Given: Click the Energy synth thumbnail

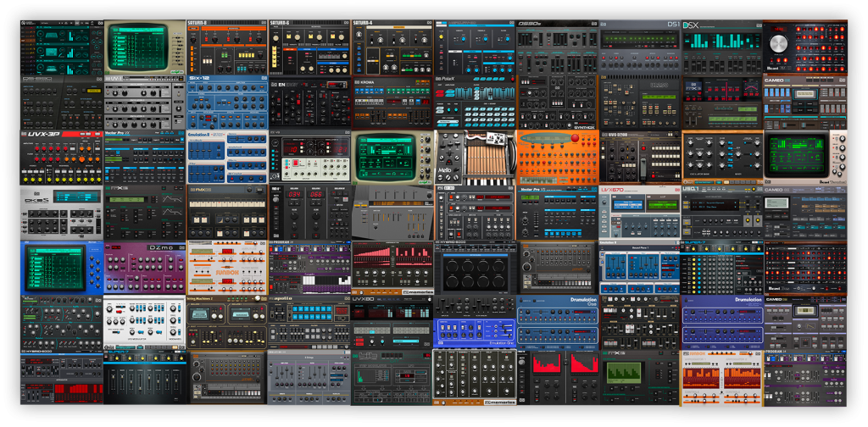Looking at the screenshot, I should click(x=309, y=103).
